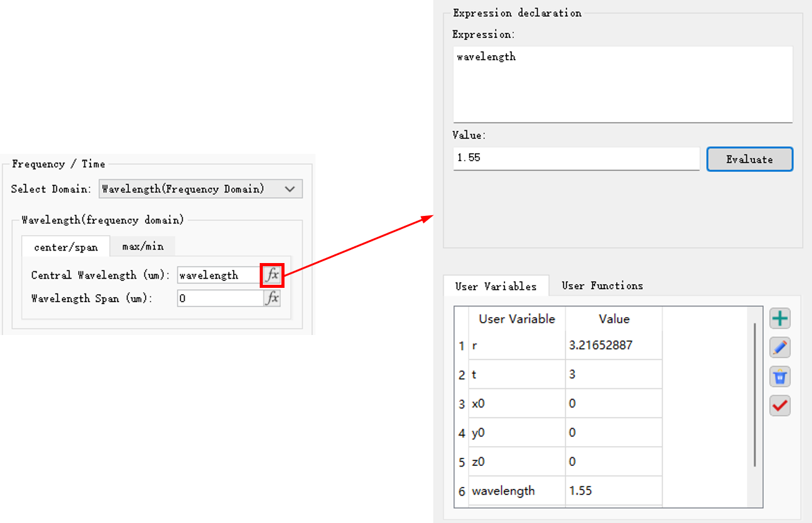Delete the selected user variable

pos(780,377)
